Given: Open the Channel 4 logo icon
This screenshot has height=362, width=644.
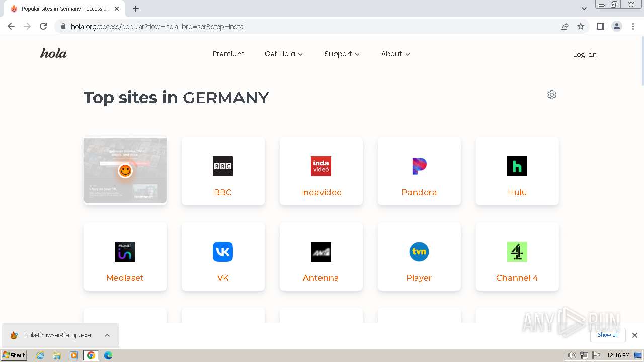Looking at the screenshot, I should [517, 252].
